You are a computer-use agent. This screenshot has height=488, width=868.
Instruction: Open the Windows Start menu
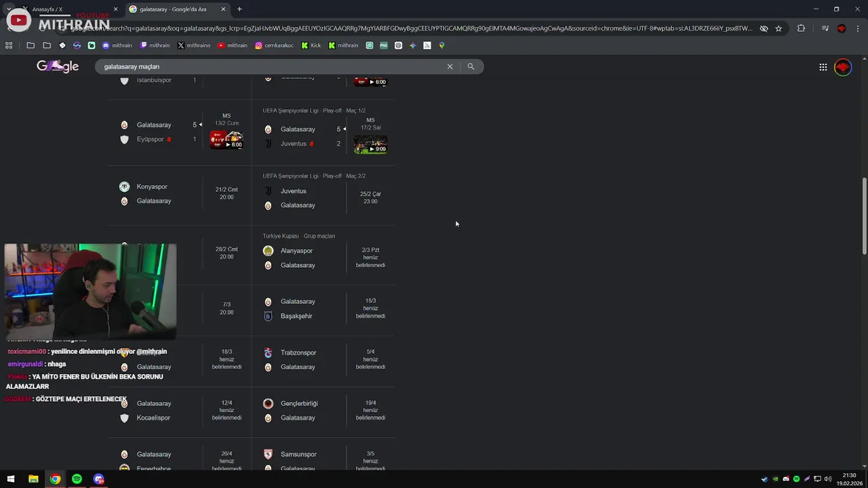(x=11, y=479)
